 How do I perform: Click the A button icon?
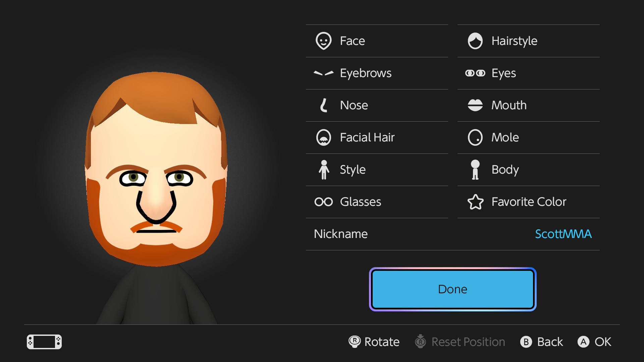coord(583,342)
